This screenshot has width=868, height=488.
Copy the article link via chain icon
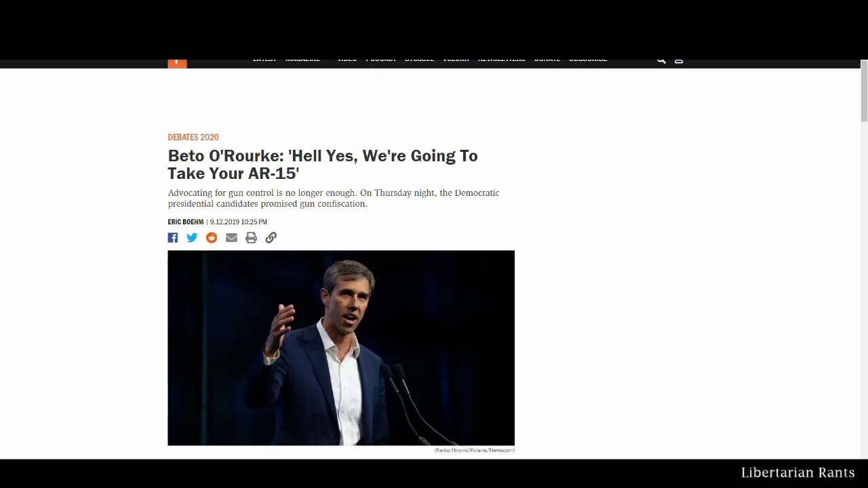[x=271, y=238]
